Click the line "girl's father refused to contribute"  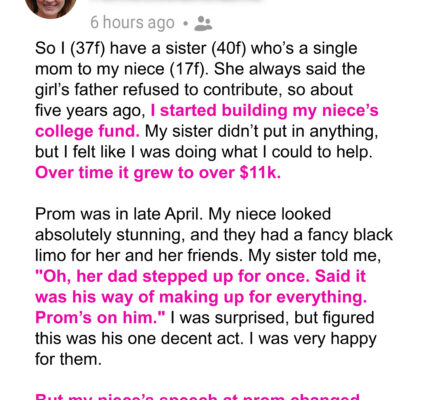(x=194, y=90)
